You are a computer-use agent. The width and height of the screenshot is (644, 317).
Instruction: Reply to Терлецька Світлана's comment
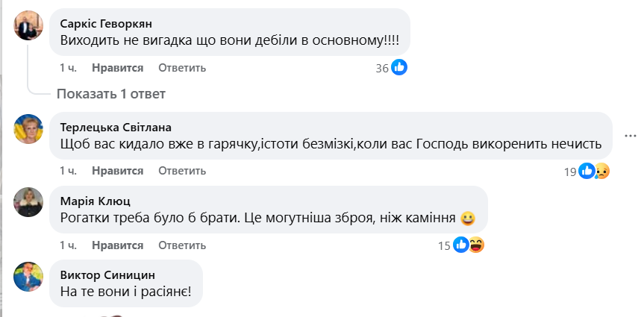pos(181,171)
